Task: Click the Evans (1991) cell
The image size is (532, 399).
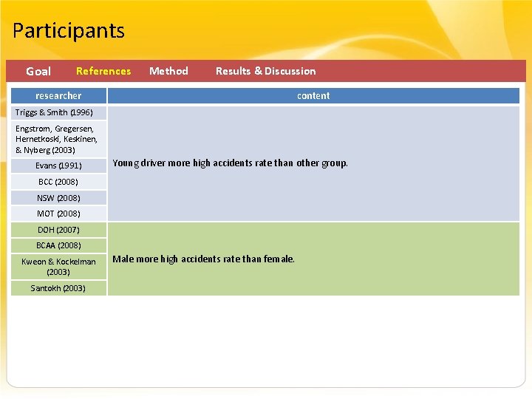Action: point(58,166)
